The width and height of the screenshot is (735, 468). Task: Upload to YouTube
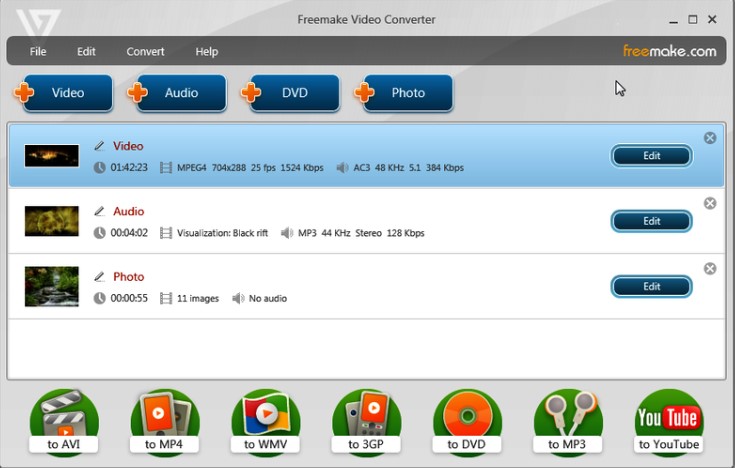tap(669, 422)
